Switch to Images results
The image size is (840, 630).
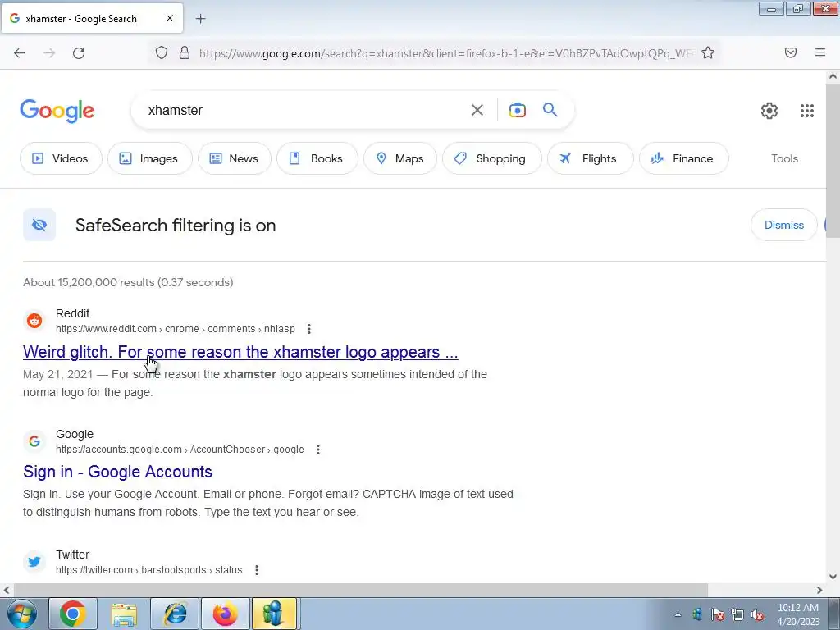coord(149,158)
